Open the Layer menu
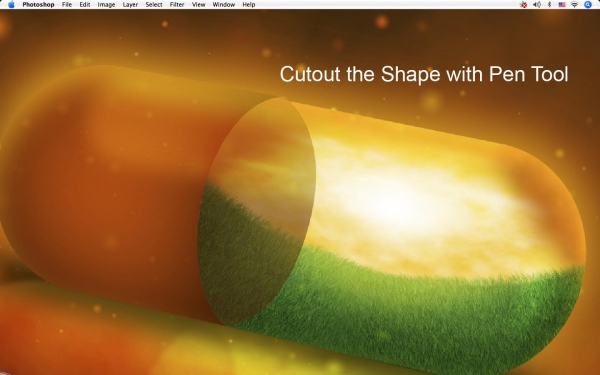This screenshot has width=600, height=375. [x=130, y=5]
